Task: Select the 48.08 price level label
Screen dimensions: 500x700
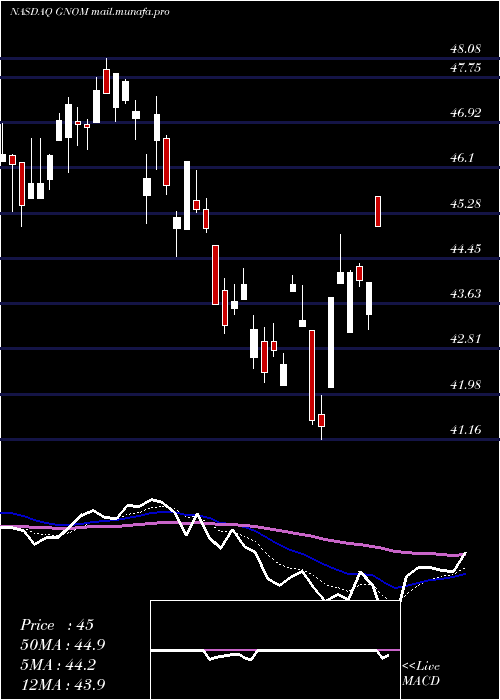Action: (466, 49)
